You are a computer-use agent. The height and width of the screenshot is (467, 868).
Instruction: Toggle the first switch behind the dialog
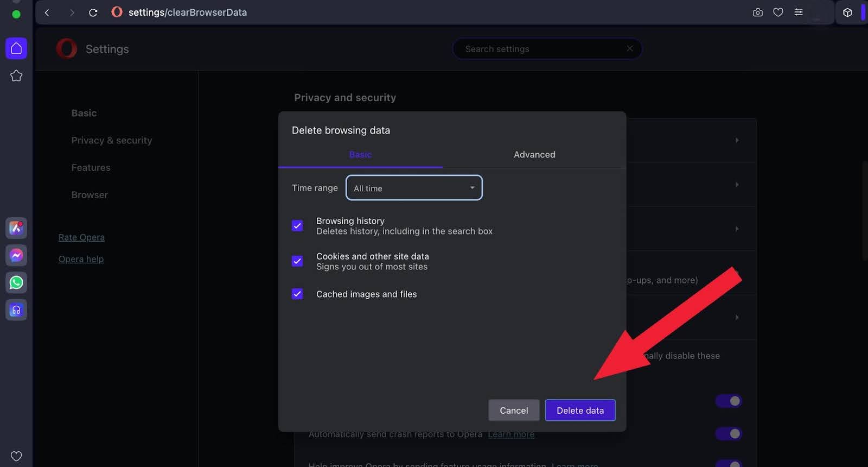point(729,401)
